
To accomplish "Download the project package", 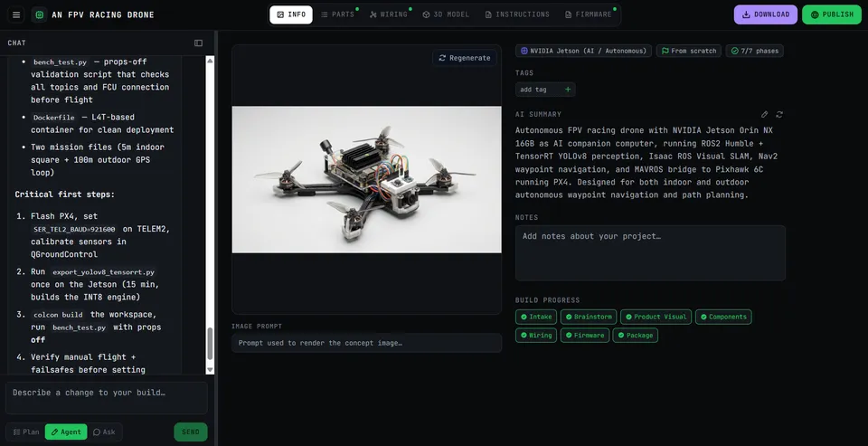I will point(766,14).
